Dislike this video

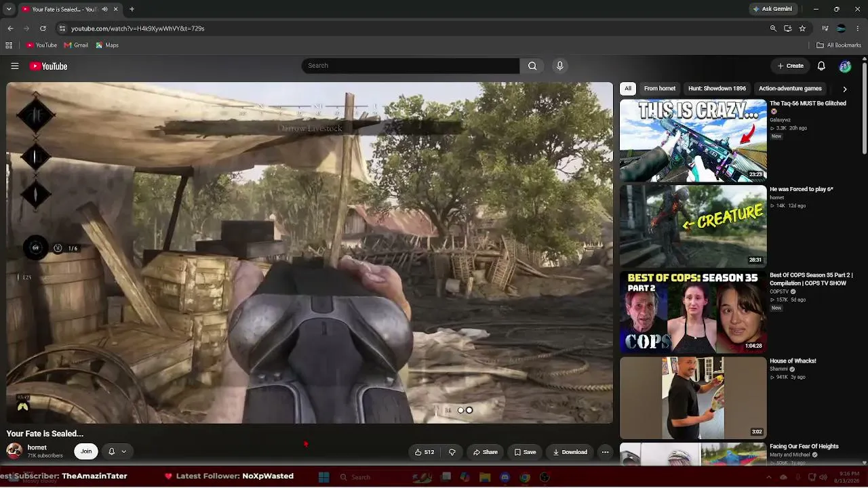(x=452, y=452)
